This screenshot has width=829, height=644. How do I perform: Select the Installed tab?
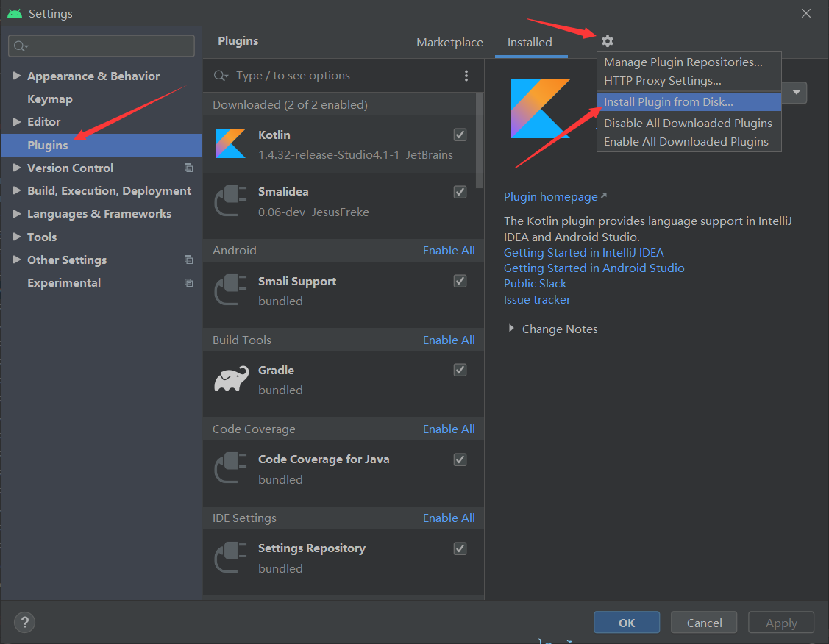coord(530,42)
